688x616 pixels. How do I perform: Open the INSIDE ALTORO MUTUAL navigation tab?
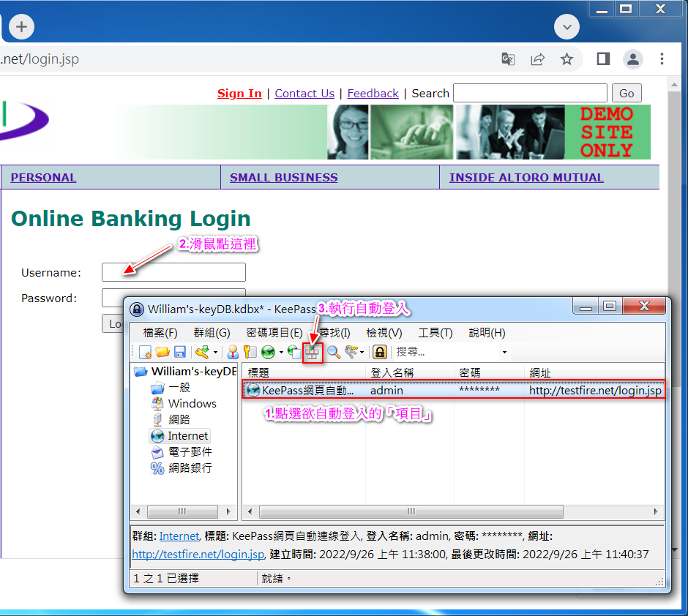[526, 178]
